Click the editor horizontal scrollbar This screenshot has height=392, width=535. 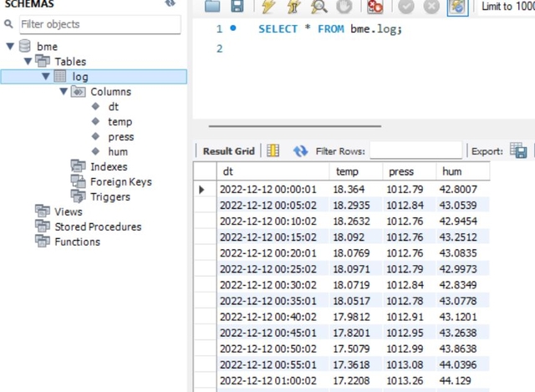click(295, 126)
